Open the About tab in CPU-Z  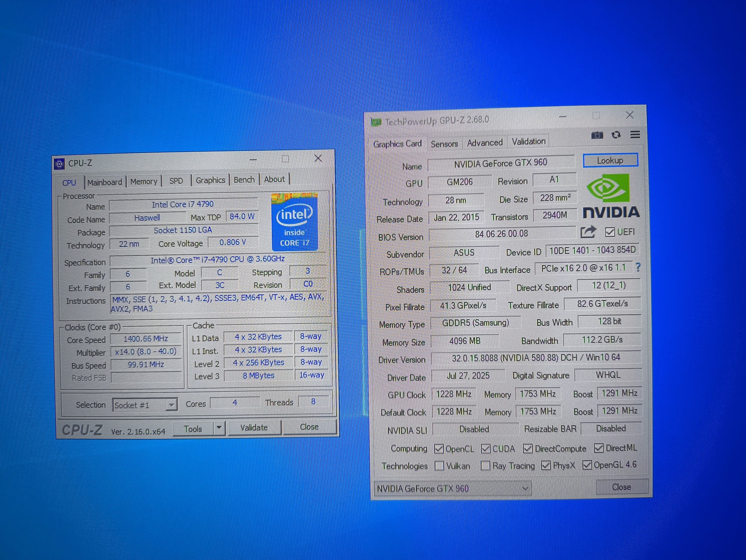[x=275, y=179]
